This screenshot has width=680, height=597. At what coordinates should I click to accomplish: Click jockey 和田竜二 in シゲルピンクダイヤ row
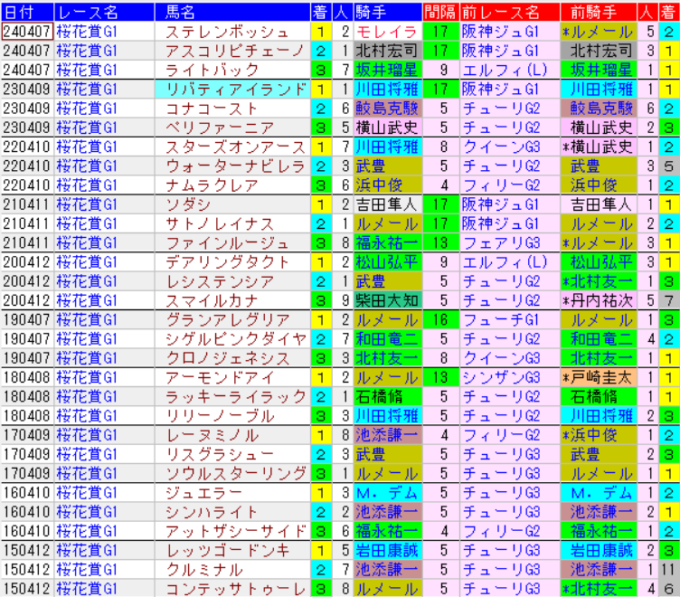(386, 339)
